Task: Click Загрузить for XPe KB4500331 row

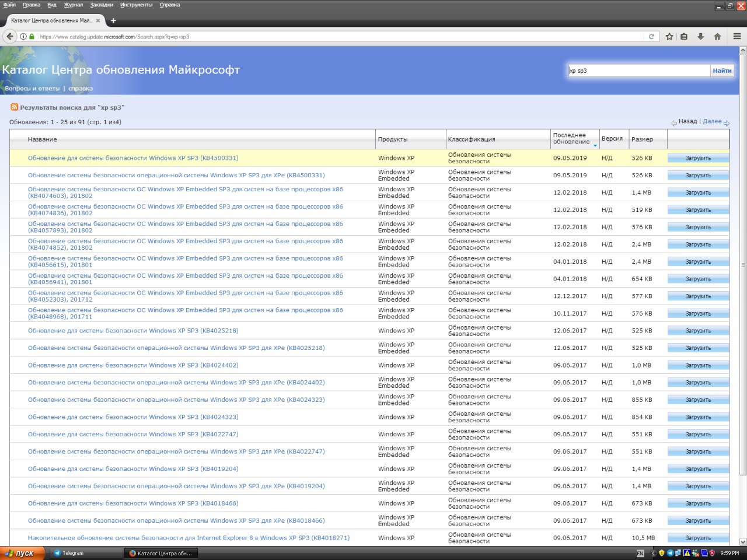Action: pyautogui.click(x=698, y=176)
